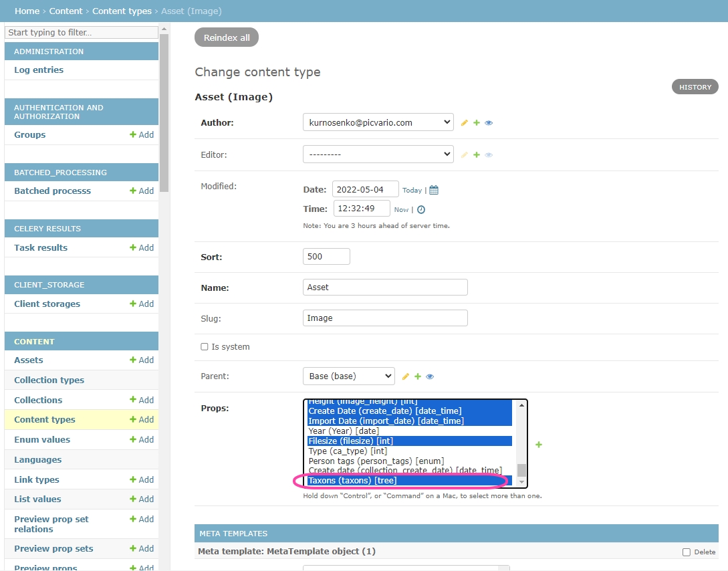
Task: Select Filesize (filesize) [int] prop
Action: tap(410, 441)
